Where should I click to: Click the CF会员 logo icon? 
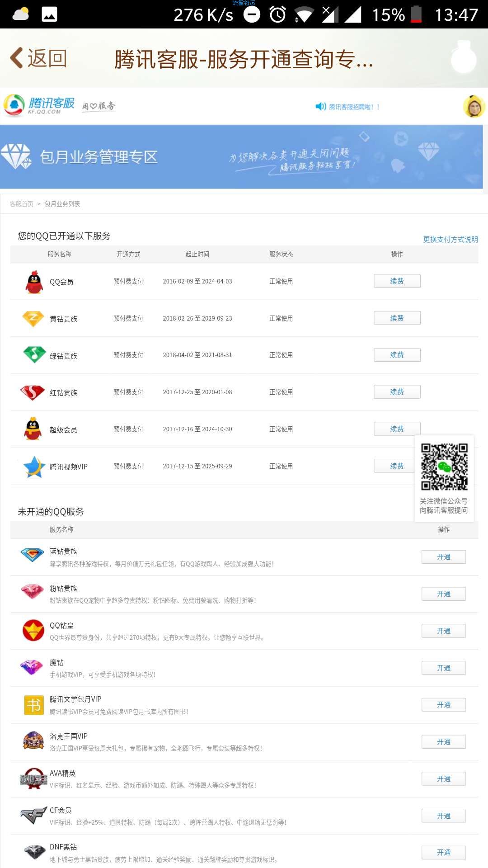[x=34, y=815]
